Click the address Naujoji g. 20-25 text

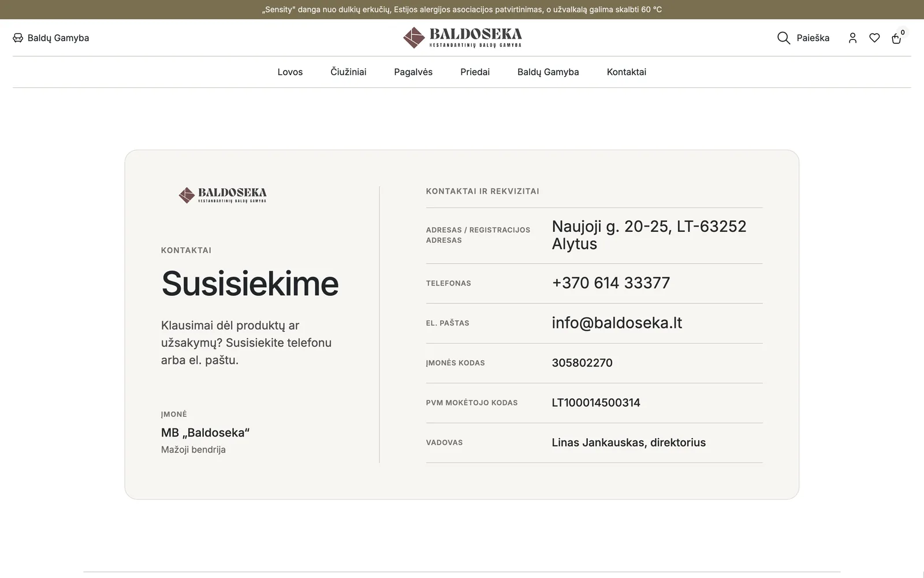pyautogui.click(x=649, y=235)
